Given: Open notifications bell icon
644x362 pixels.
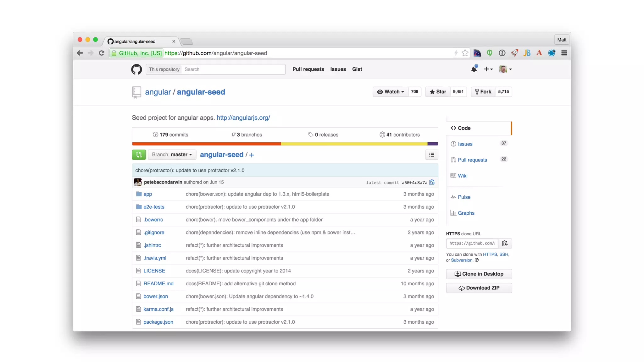Looking at the screenshot, I should [474, 69].
